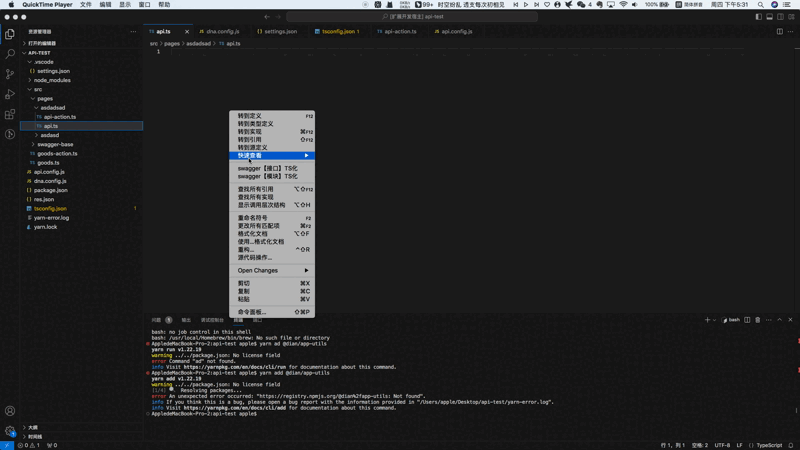Switch to the 输出 output panel tab
The width and height of the screenshot is (800, 450).
[186, 320]
